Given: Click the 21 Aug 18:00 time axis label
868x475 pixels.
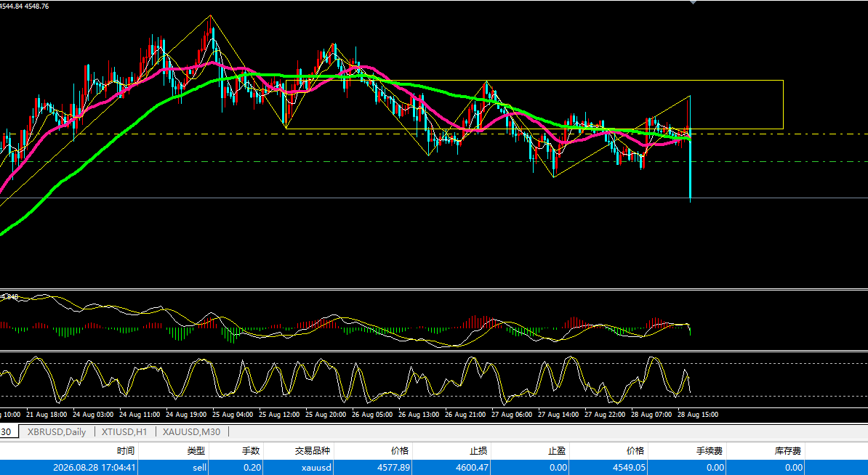Looking at the screenshot, I should point(47,414).
